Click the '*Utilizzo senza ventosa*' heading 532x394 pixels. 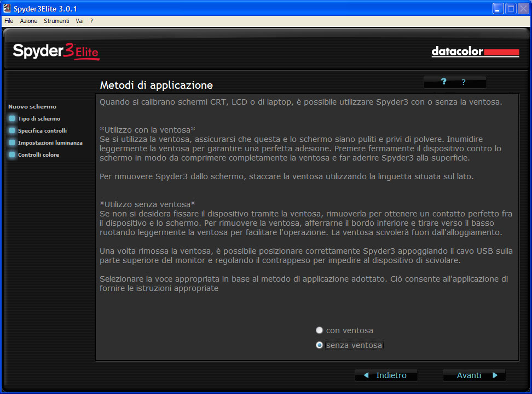[147, 204]
